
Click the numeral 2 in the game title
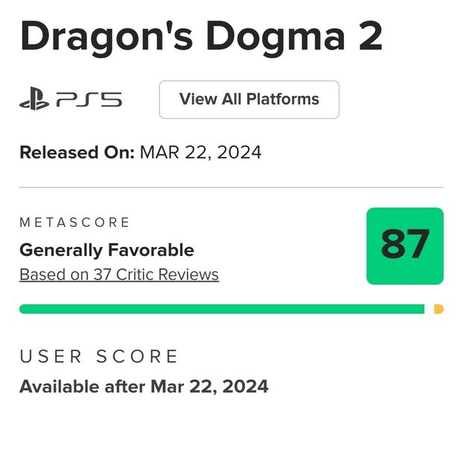(x=368, y=35)
